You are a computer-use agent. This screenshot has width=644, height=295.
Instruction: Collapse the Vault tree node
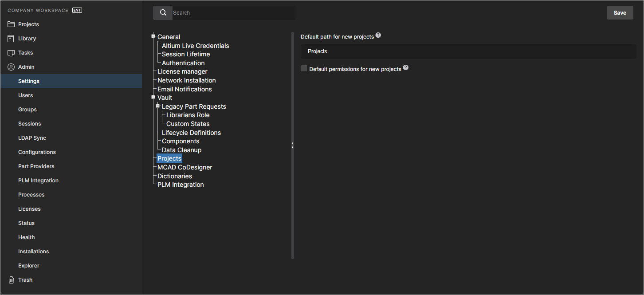pyautogui.click(x=153, y=97)
